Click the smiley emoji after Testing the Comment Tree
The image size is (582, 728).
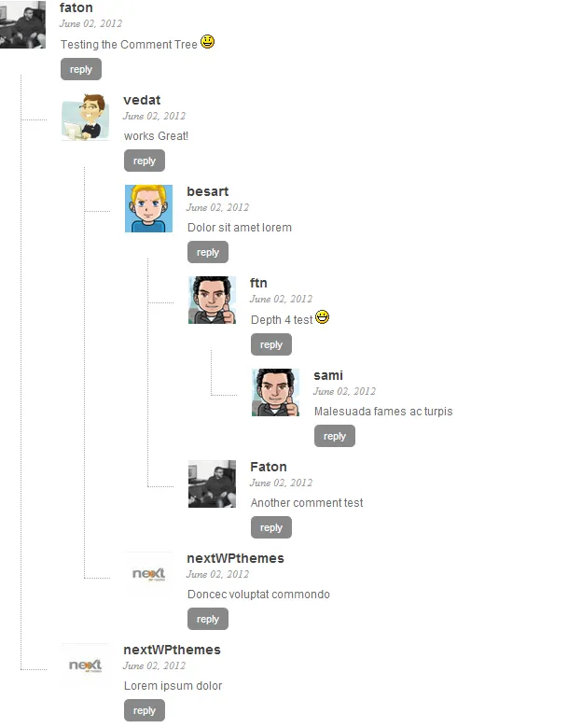[207, 42]
